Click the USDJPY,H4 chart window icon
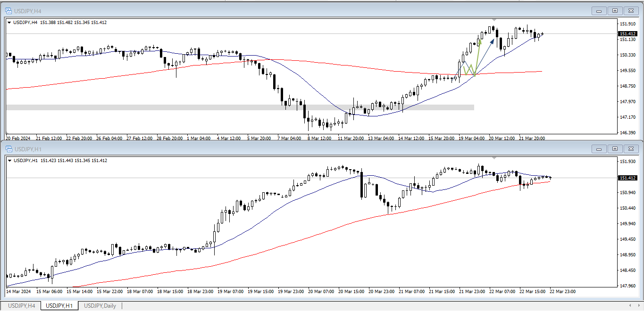 [8, 10]
